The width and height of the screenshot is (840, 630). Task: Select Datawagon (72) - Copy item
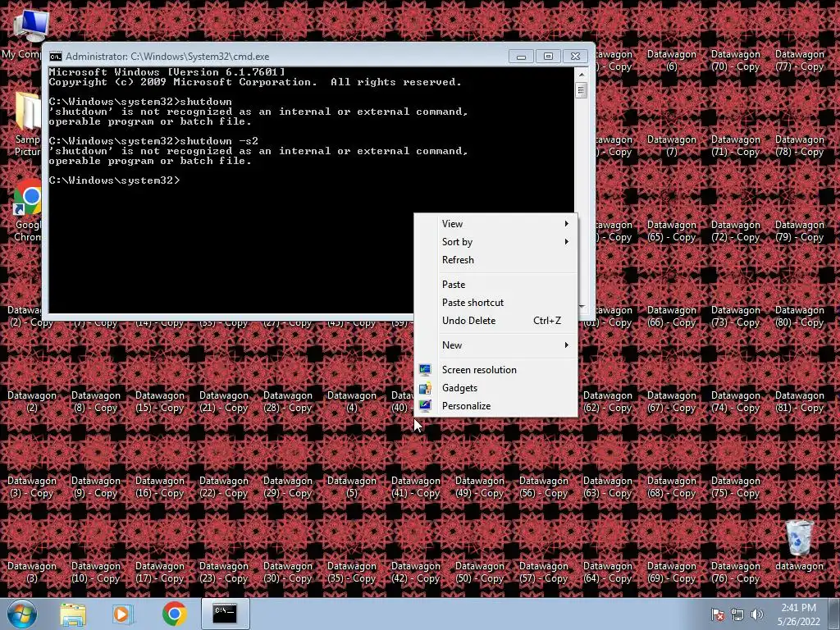point(736,231)
